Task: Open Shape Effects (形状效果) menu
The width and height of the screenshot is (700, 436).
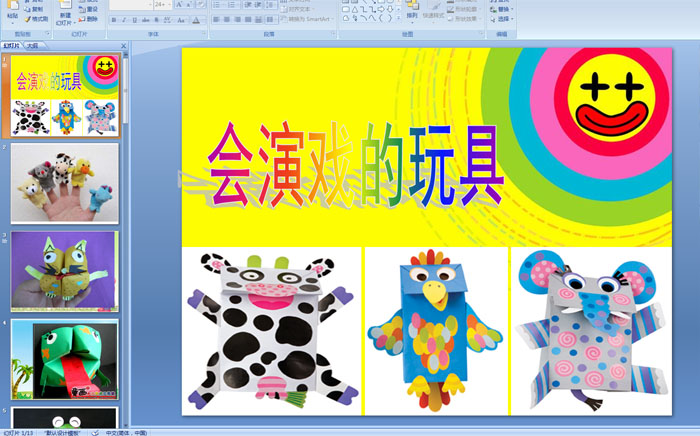Action: pos(463,19)
